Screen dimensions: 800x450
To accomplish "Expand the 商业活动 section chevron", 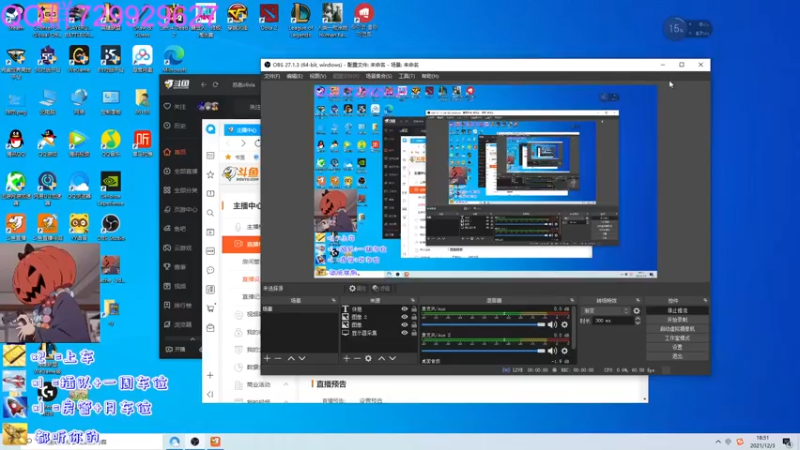I will tap(286, 384).
